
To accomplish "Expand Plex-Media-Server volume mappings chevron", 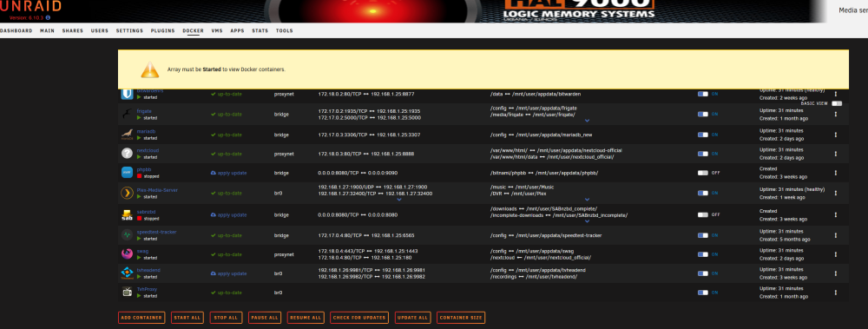I will tap(588, 200).
